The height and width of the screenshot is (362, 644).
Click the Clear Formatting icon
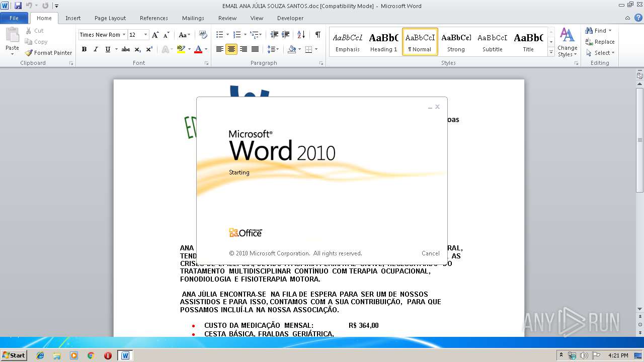click(x=203, y=35)
